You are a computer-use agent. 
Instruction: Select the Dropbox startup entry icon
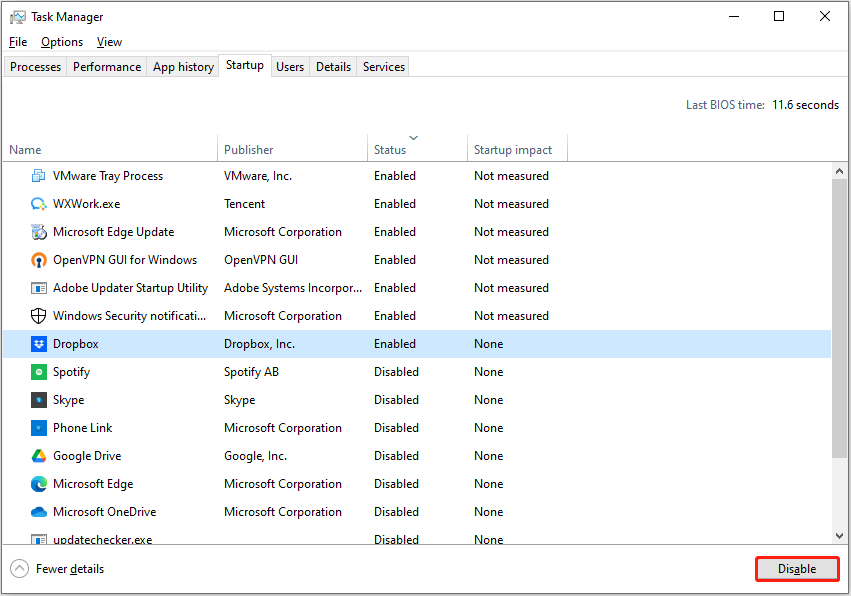click(x=38, y=343)
